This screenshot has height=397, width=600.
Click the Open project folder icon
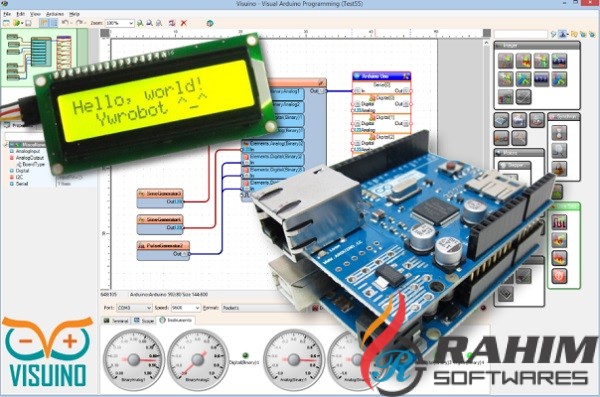[16, 23]
